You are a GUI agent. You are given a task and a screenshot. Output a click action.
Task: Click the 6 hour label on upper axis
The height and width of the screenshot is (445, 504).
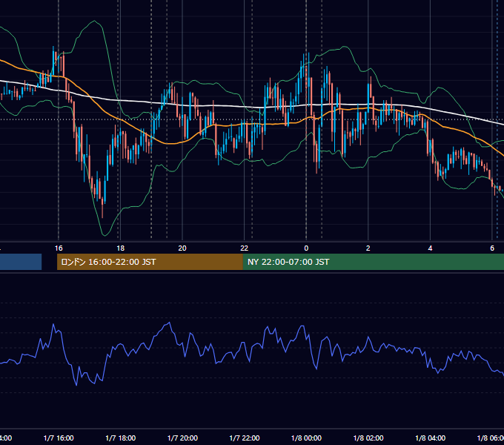click(492, 248)
